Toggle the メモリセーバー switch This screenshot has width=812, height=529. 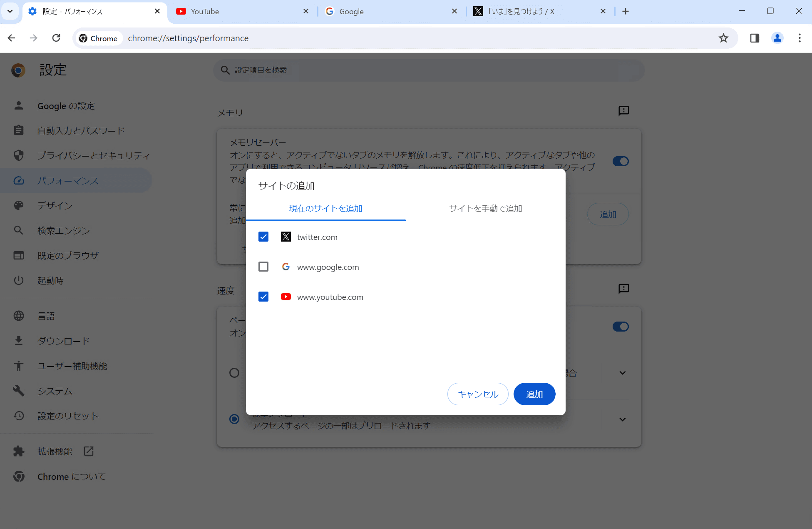[x=621, y=161]
